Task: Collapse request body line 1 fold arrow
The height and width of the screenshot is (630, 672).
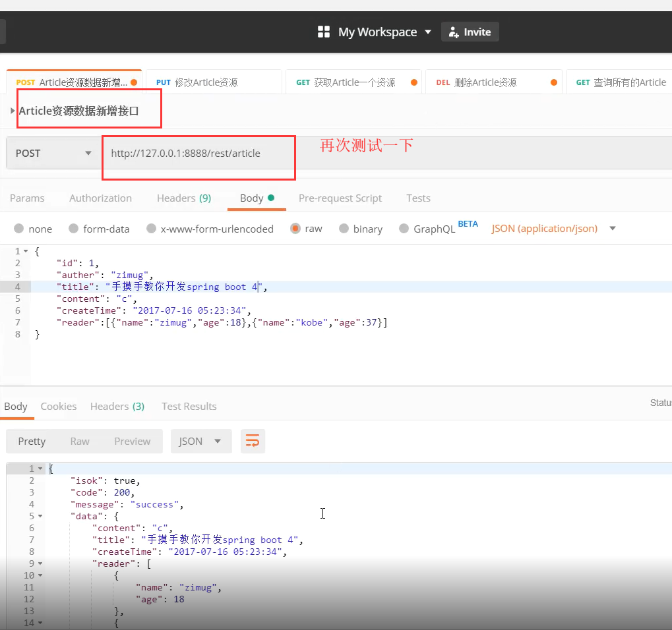Action: click(26, 251)
